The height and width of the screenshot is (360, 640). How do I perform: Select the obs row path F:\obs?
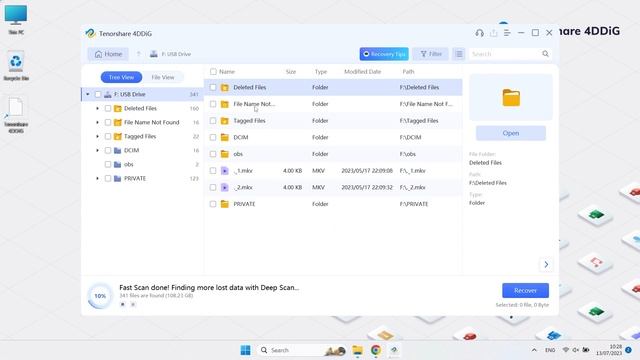(407, 154)
